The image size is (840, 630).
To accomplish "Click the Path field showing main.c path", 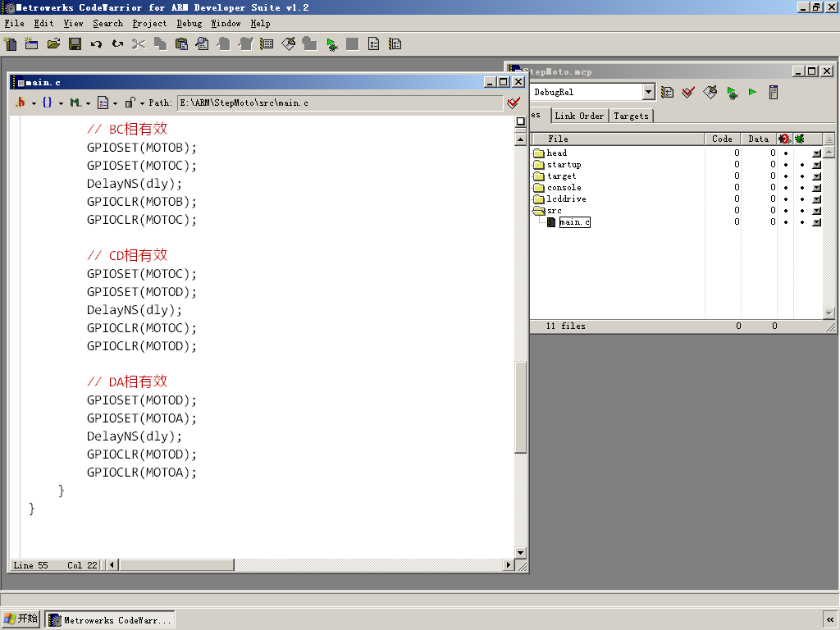I will click(x=340, y=103).
